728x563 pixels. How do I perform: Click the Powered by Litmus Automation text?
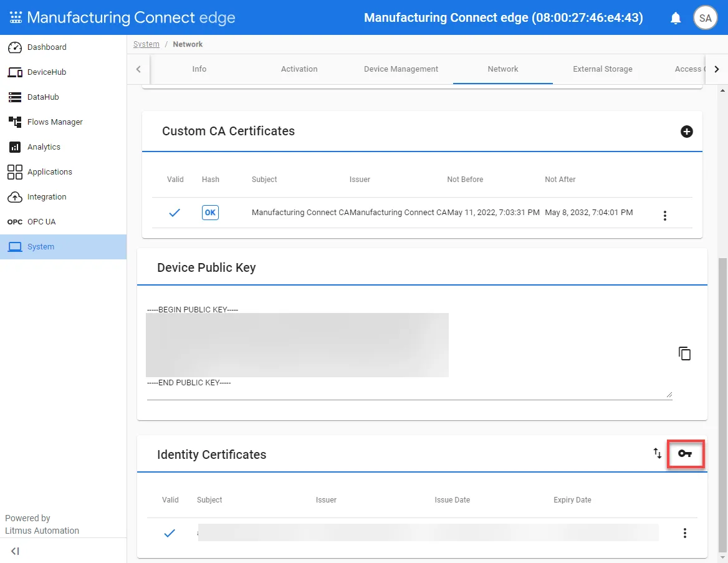tap(42, 524)
